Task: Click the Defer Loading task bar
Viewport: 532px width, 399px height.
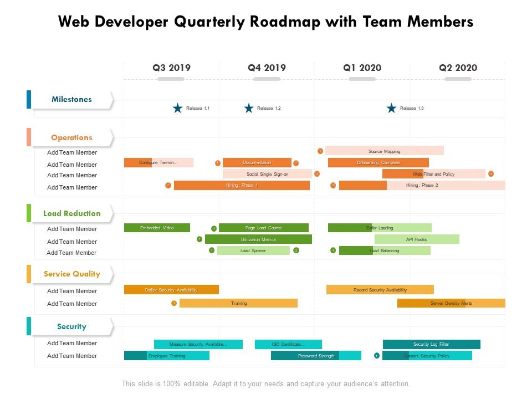Action: point(380,228)
